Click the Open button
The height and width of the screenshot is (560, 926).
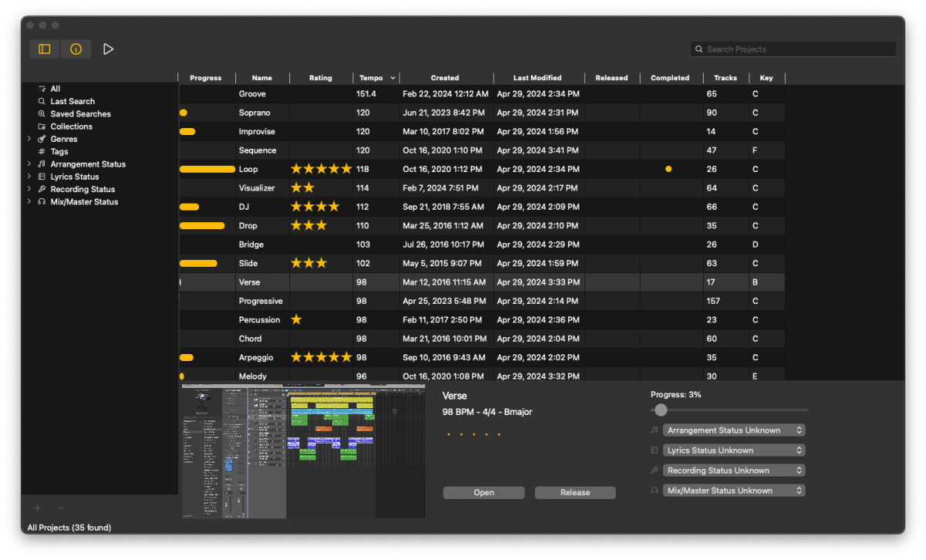pos(484,493)
